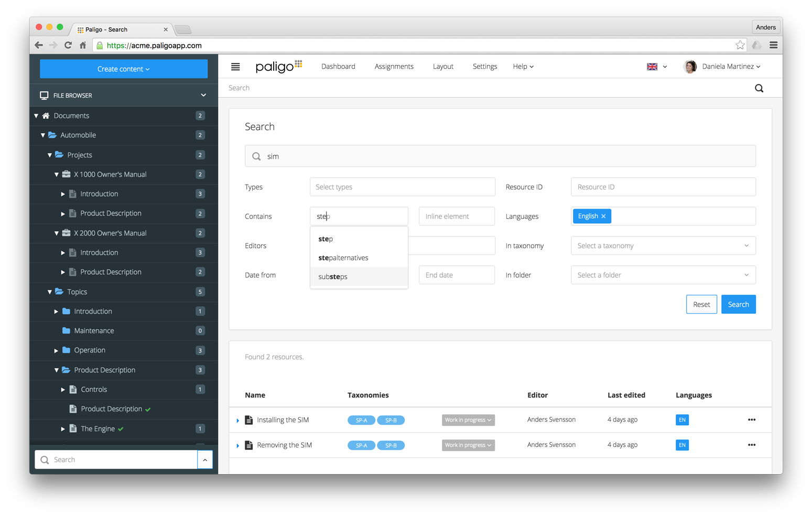Viewport: 812px width, 516px height.
Task: Click the Anders profile button in Chrome
Action: point(765,27)
